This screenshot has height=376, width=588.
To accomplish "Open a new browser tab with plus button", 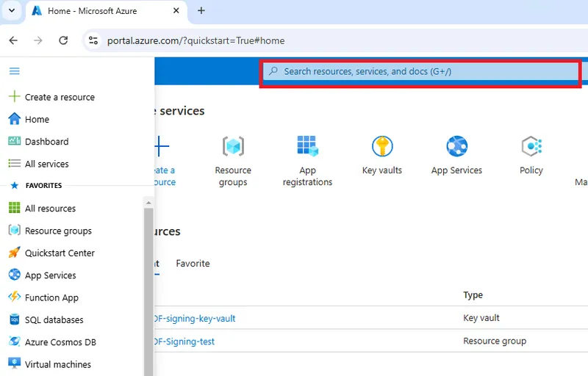I will click(201, 10).
